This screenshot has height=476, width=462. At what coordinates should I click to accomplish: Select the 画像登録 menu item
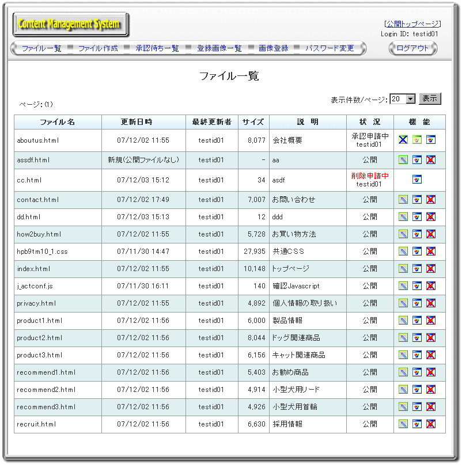pyautogui.click(x=274, y=48)
